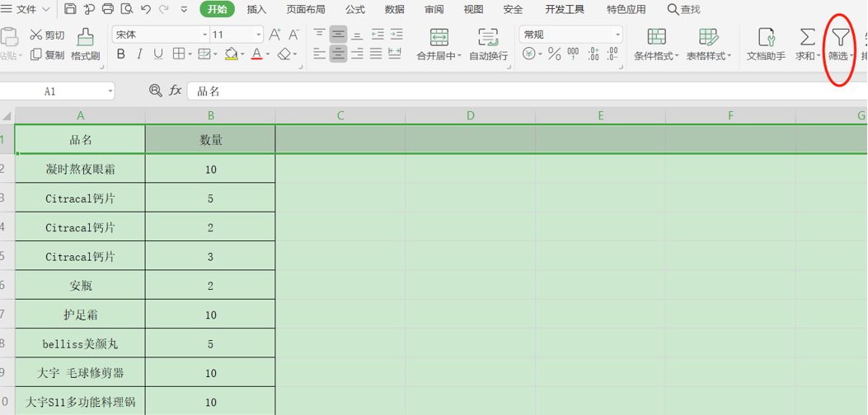
Task: Click the Redo arrow icon
Action: (164, 9)
